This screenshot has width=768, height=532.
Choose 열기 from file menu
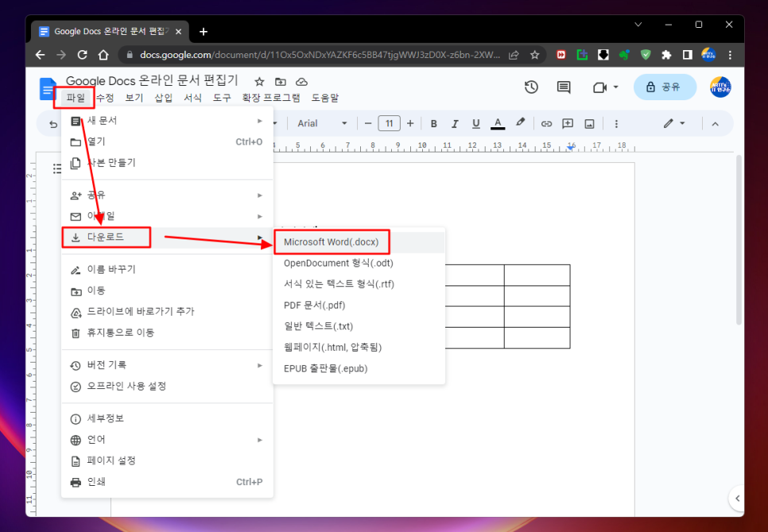167,142
